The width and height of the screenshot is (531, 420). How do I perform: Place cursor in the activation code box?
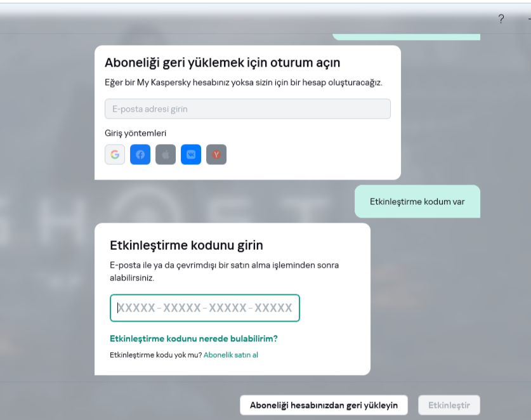click(204, 308)
